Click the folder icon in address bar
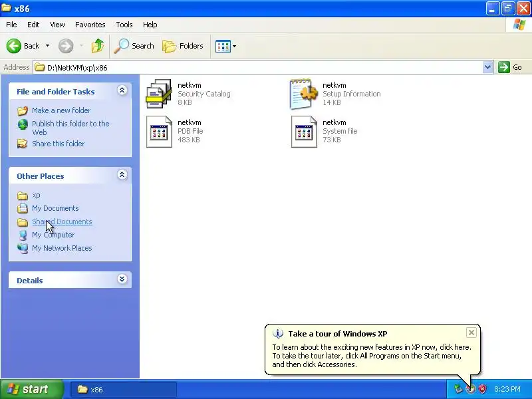This screenshot has height=399, width=532. (40, 67)
